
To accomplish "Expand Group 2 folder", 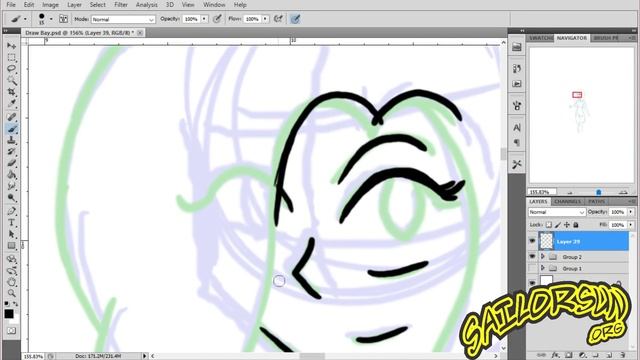I will (543, 257).
